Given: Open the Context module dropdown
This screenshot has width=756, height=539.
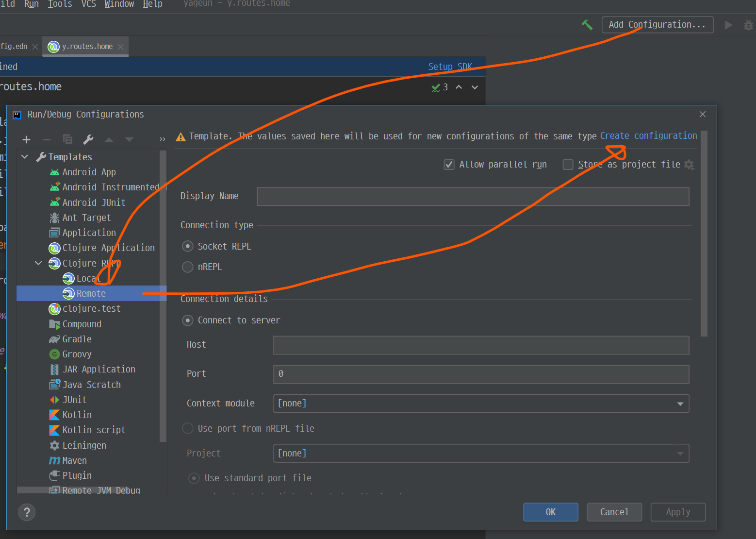Looking at the screenshot, I should point(481,404).
